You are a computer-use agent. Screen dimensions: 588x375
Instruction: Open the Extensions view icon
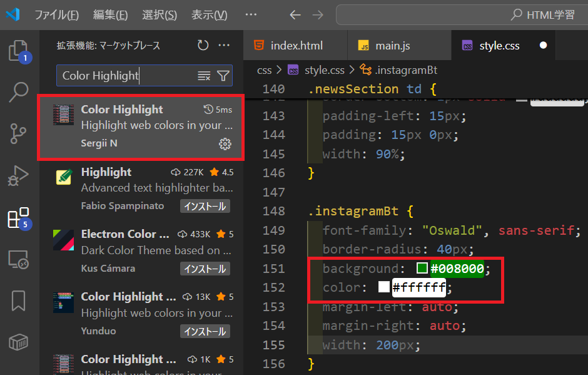(19, 218)
